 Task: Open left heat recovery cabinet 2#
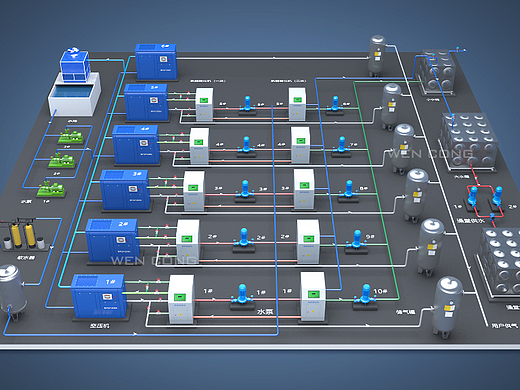click(188, 242)
